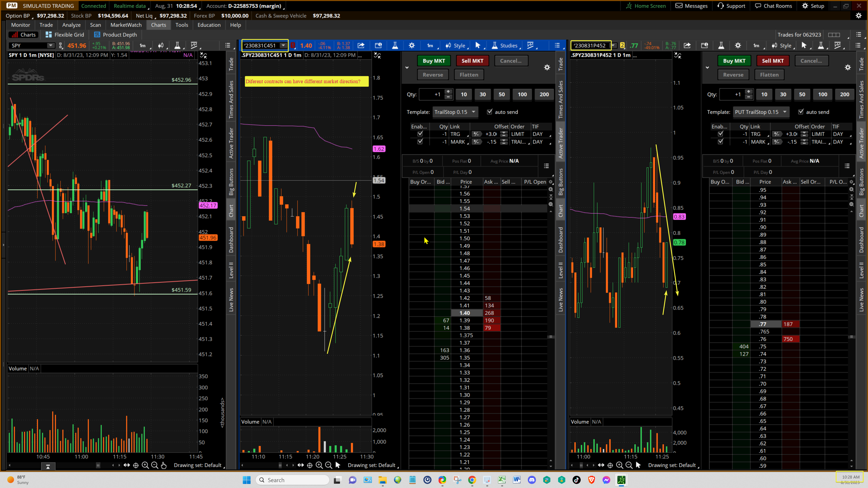Zoom in on the SPY chart time axis
Viewport: 868px width, 488px height.
[145, 465]
